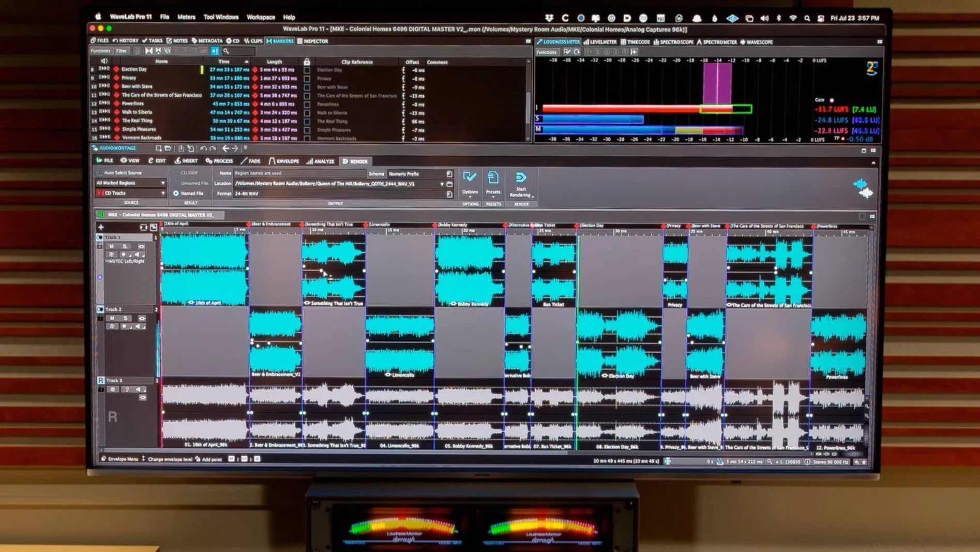Viewport: 980px width, 552px height.
Task: Toggle the eye visibility icon on Track 1
Action: tap(141, 246)
